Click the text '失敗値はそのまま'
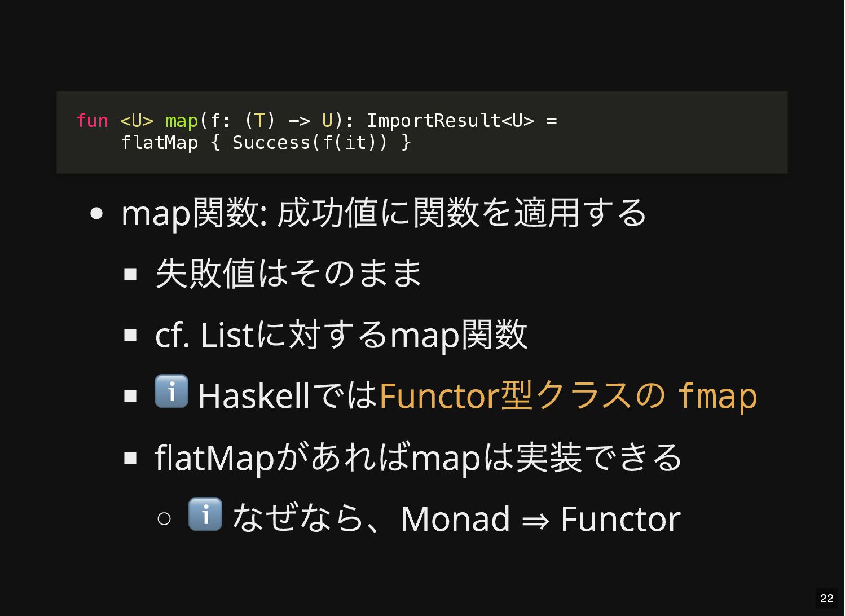 tap(288, 274)
